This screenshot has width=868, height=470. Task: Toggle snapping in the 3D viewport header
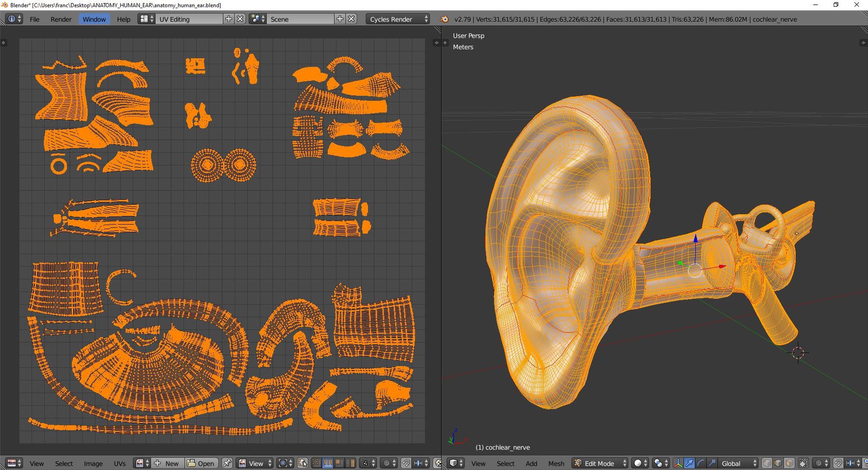point(839,463)
